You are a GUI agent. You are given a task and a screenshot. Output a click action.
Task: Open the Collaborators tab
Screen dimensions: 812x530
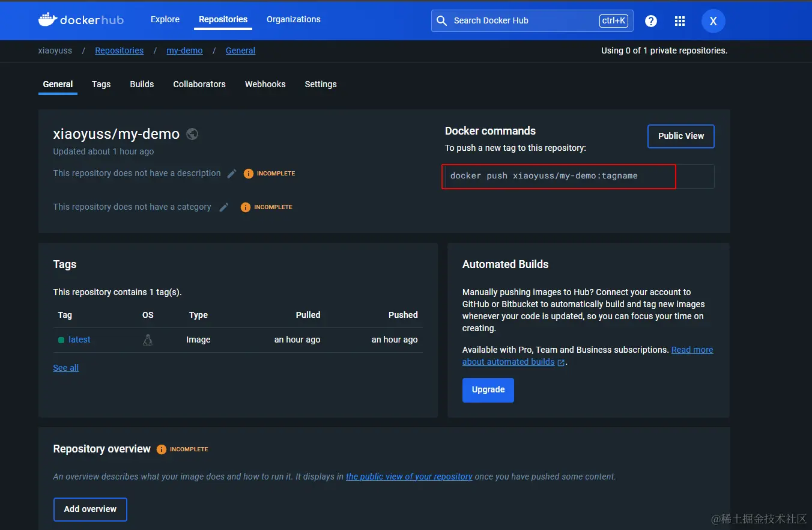199,84
